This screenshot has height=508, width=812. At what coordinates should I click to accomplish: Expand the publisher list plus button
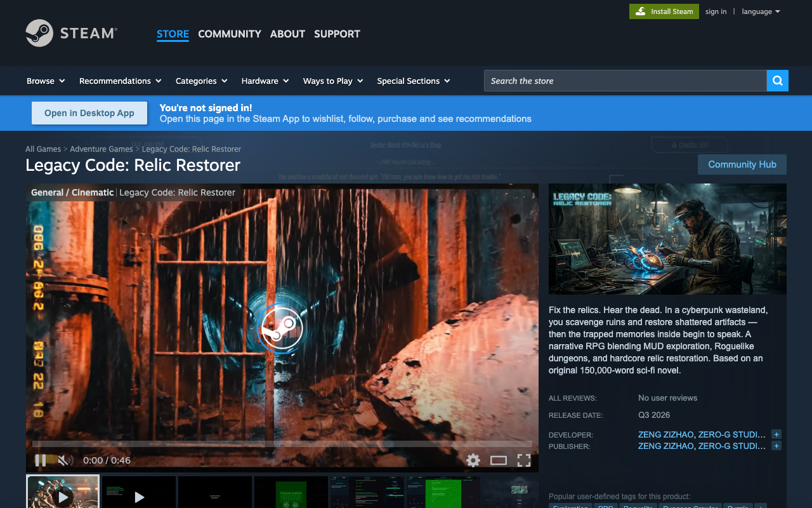pos(776,446)
